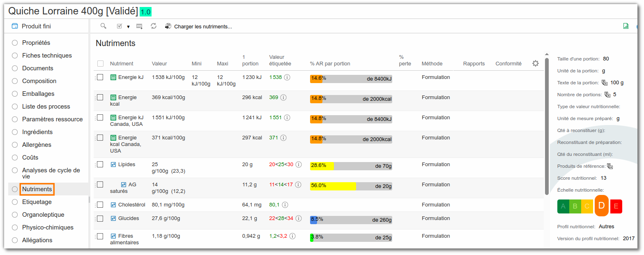Tick the Glucides row checkbox
644x255 pixels.
(x=100, y=218)
